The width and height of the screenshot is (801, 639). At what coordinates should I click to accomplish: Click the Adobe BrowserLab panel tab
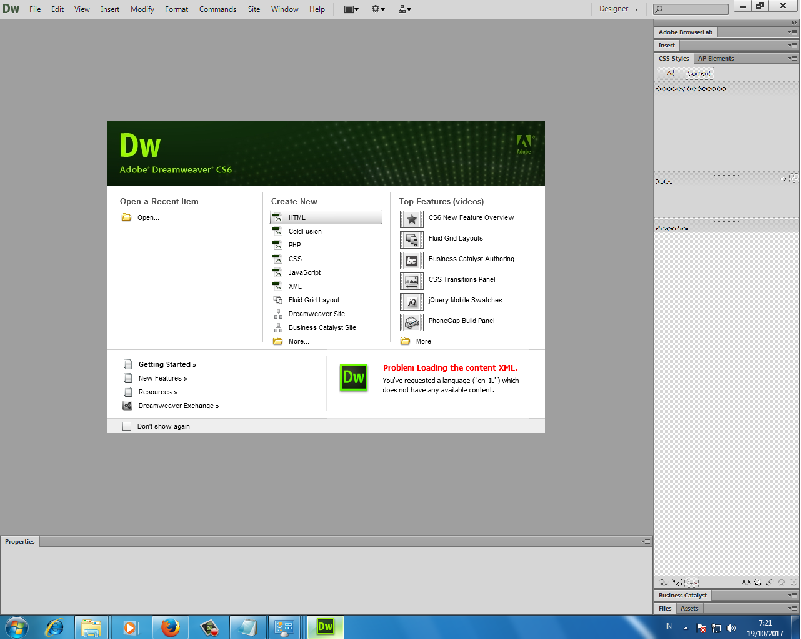pos(685,32)
